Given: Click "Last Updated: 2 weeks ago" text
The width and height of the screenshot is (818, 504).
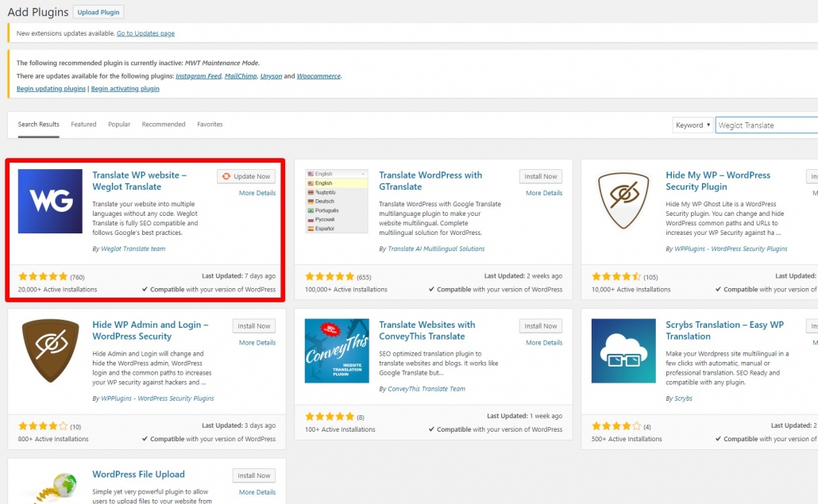Looking at the screenshot, I should [523, 276].
